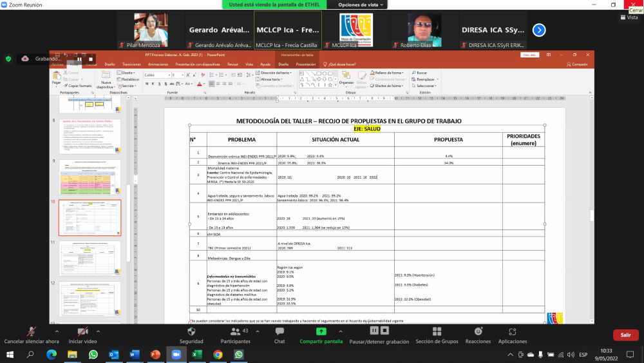This screenshot has height=363, width=644.
Task: Open the Reacciones menu
Action: (x=478, y=331)
